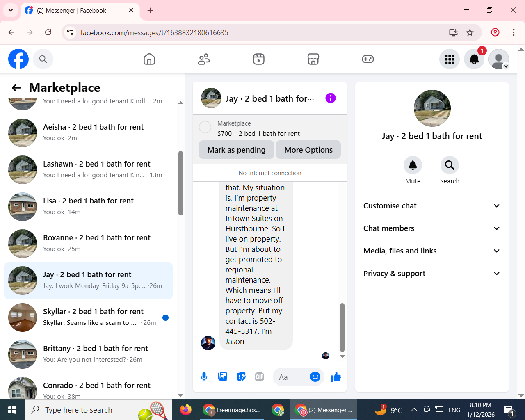Click the back arrow beside Marketplace
This screenshot has height=420, width=525.
tap(16, 88)
